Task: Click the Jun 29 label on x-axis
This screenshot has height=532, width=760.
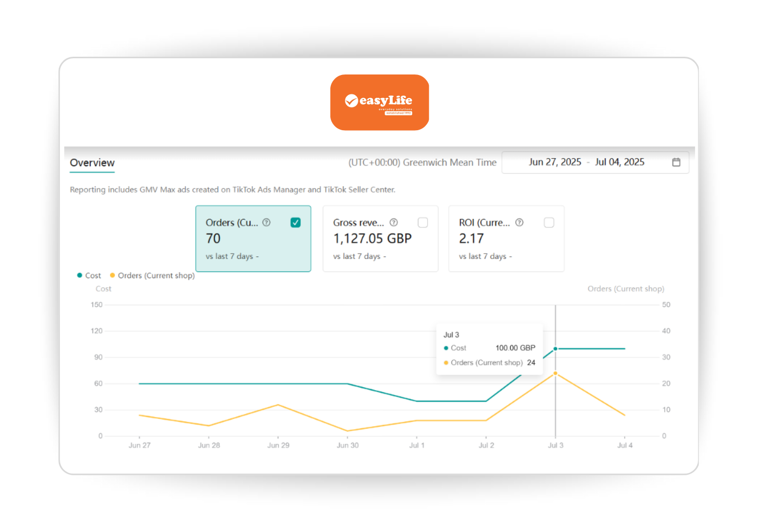Action: click(278, 445)
